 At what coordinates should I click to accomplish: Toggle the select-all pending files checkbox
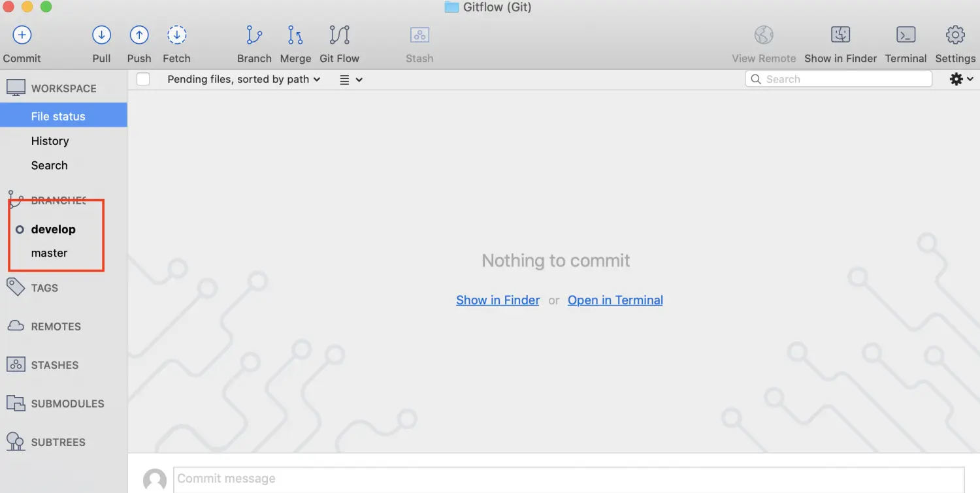click(x=143, y=79)
